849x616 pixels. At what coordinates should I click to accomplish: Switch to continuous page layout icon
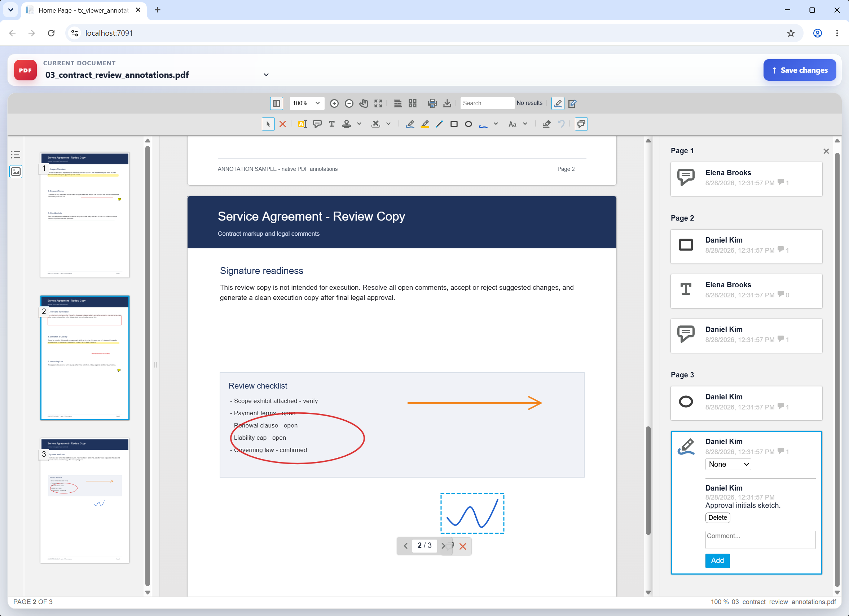pos(398,103)
